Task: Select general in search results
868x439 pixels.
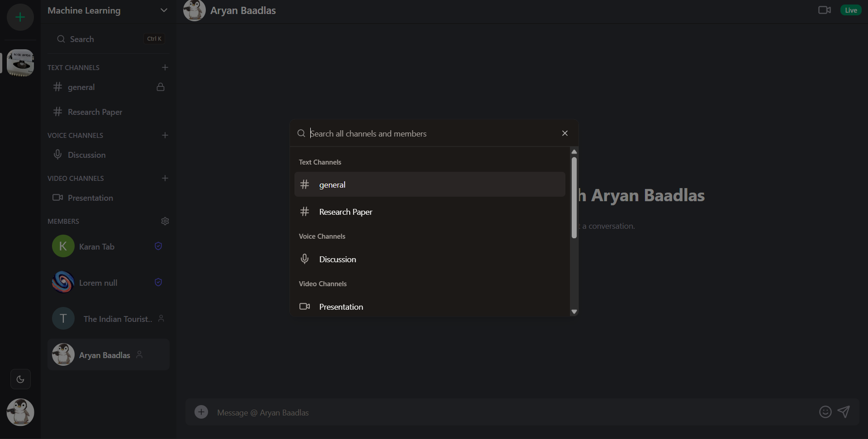Action: point(429,184)
